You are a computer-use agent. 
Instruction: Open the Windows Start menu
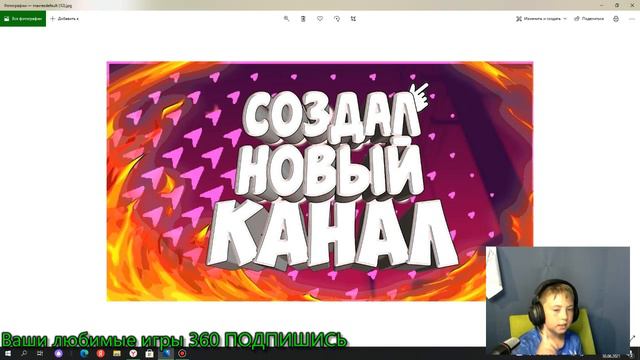tap(8, 353)
